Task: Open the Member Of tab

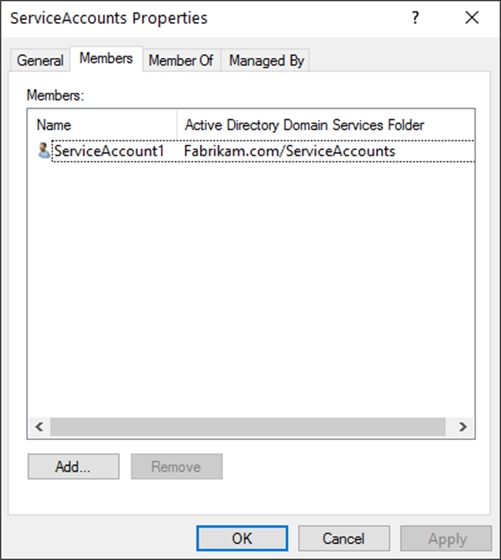Action: pos(181,60)
